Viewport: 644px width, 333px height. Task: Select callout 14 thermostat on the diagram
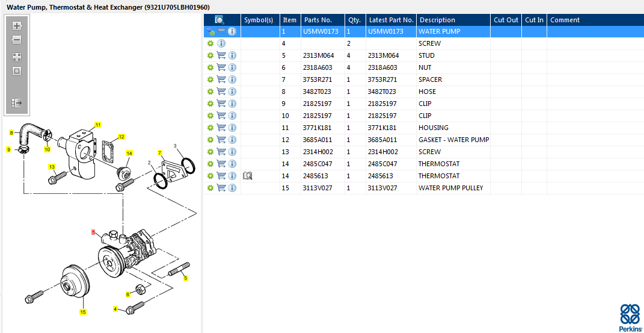coord(129,154)
